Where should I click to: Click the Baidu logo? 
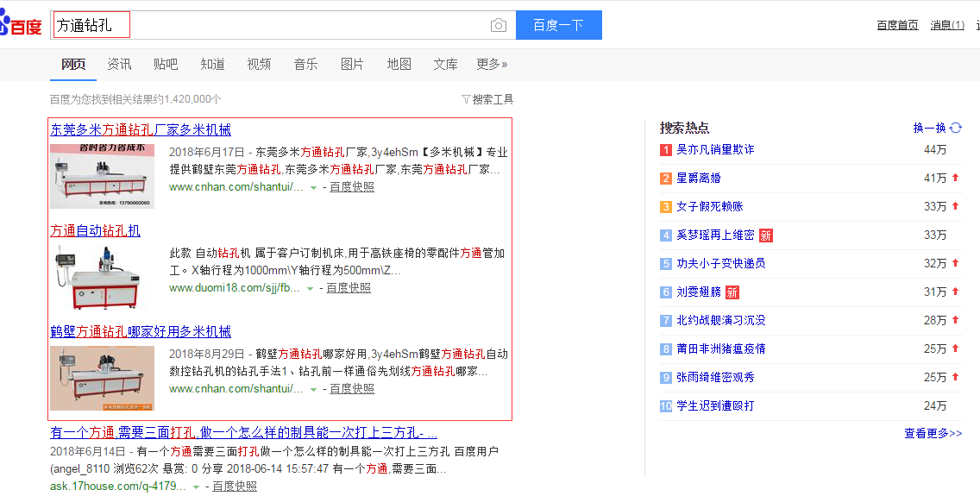tap(21, 26)
